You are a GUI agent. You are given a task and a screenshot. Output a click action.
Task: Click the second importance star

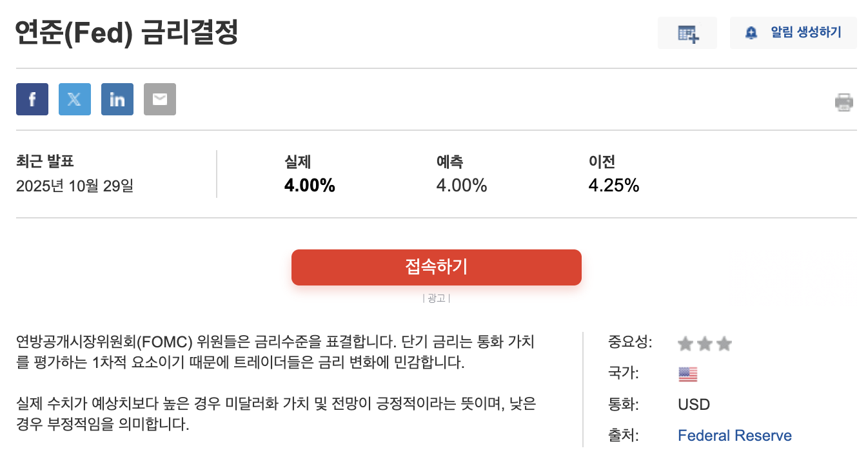pyautogui.click(x=705, y=344)
